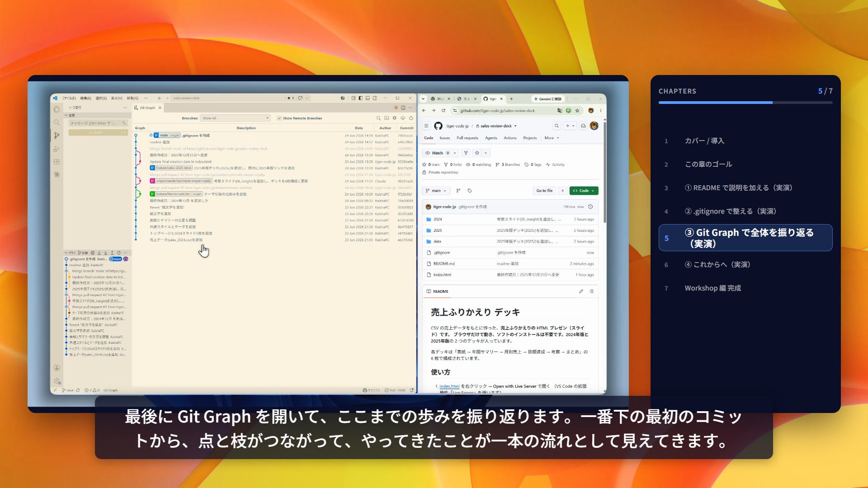Toggle VS Code secondary sidebar layout icon
Viewport: 868px width, 488px height.
(x=375, y=98)
